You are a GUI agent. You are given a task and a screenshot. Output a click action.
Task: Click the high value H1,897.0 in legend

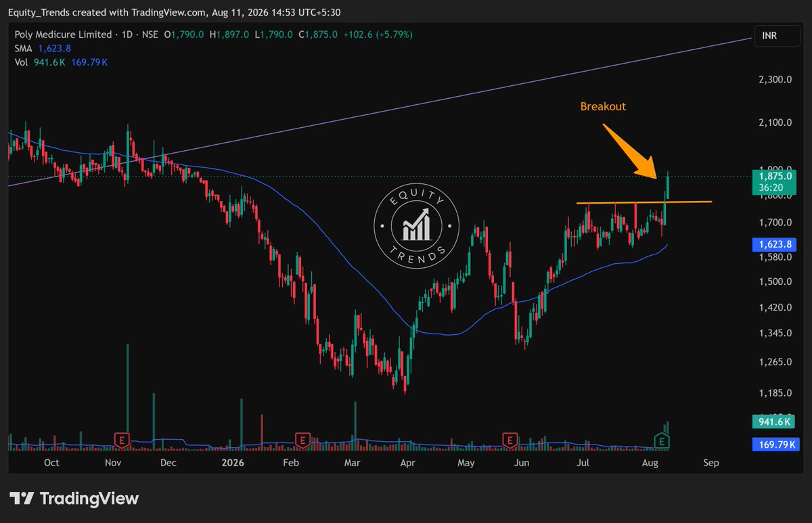click(x=230, y=35)
